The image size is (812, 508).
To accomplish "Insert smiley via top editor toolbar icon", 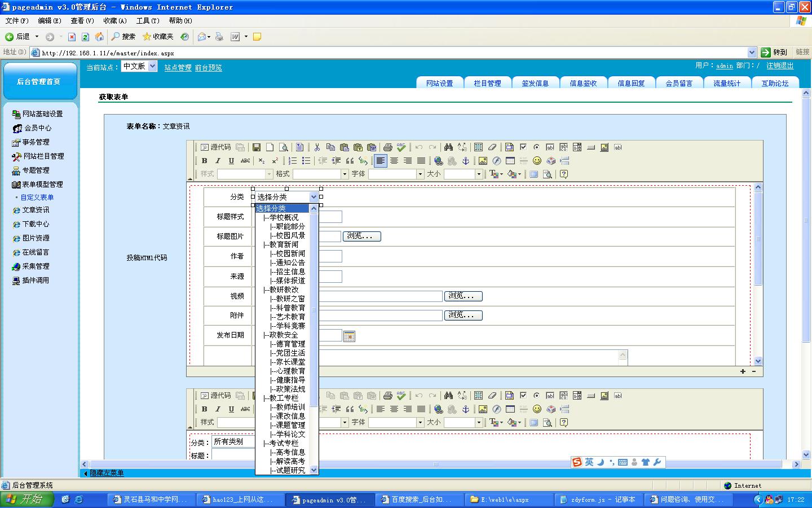I will pos(537,161).
